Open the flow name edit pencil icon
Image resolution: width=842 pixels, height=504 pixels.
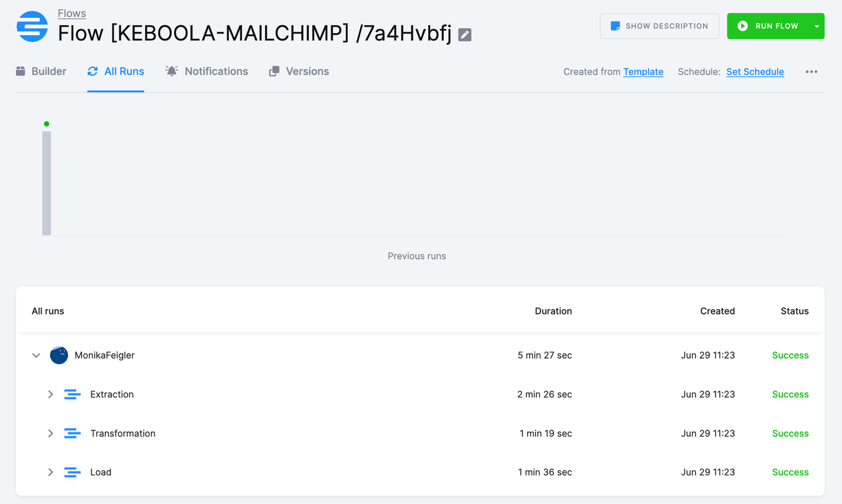pyautogui.click(x=464, y=35)
